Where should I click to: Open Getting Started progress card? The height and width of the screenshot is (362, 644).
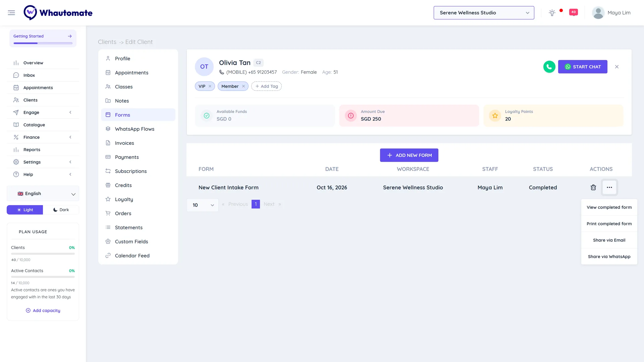[43, 38]
